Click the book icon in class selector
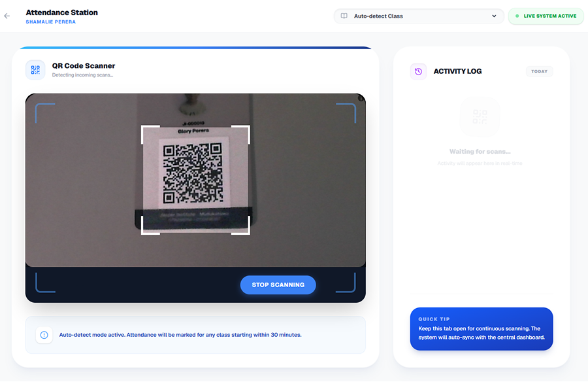588x382 pixels. tap(344, 16)
